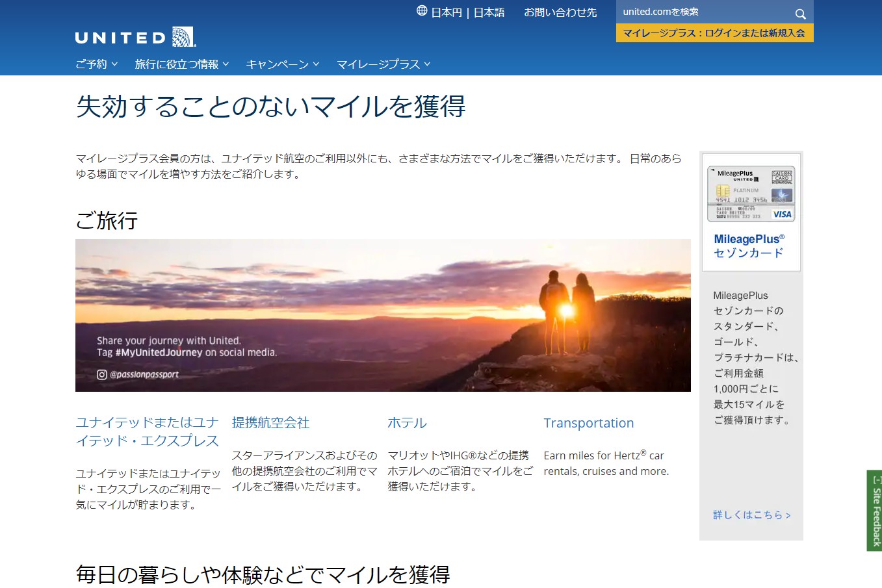882x588 pixels.
Task: Click the マイレージプラス login or sign-up button
Action: click(714, 33)
